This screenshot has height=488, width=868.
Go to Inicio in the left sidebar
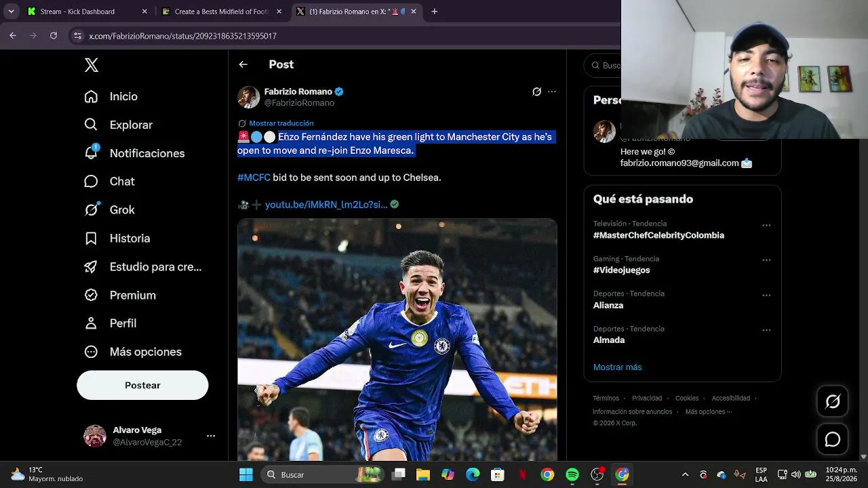(x=111, y=96)
